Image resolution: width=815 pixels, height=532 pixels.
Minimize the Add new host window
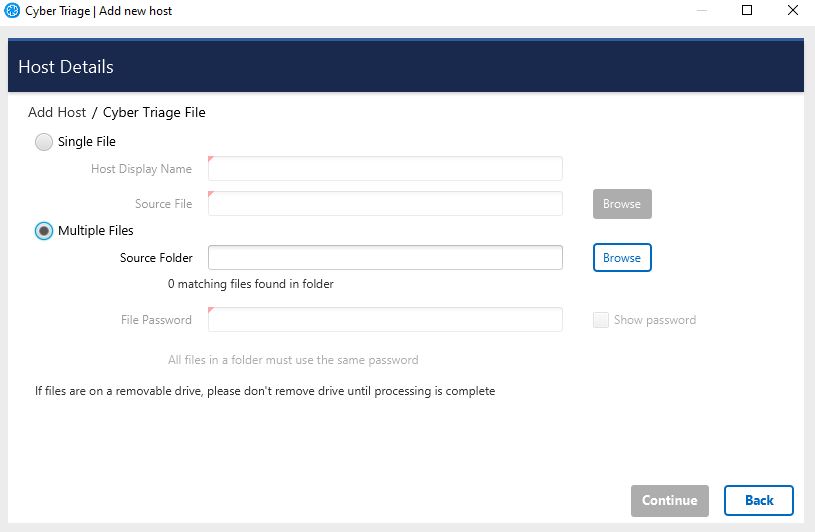[702, 10]
